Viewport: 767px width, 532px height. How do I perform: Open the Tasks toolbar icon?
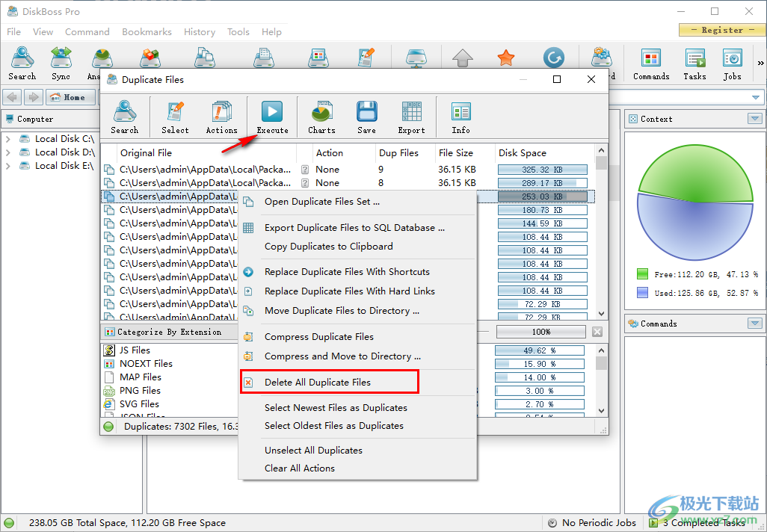click(x=694, y=63)
